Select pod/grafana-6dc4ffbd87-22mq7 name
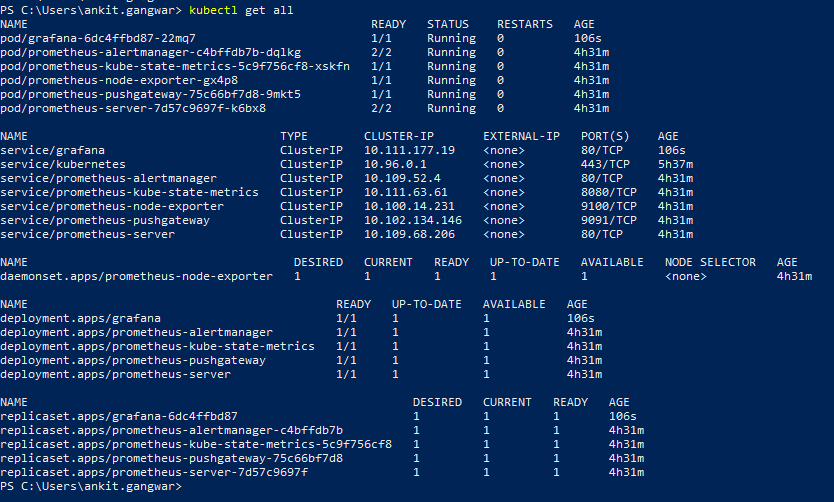Image resolution: width=834 pixels, height=502 pixels. 98,38
